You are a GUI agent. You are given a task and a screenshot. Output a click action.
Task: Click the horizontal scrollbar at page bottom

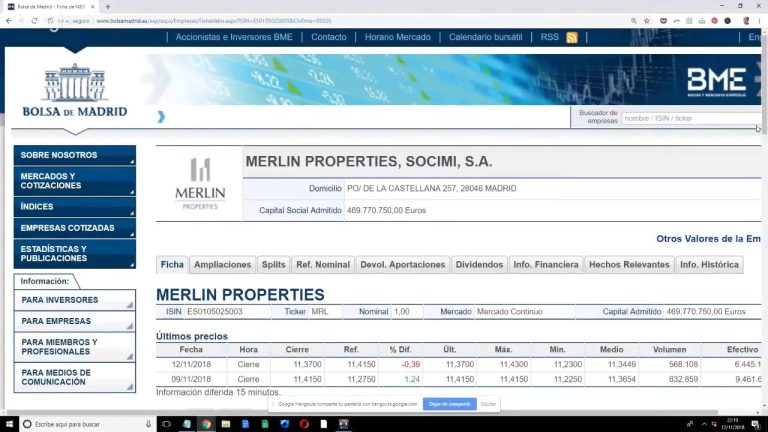362,412
